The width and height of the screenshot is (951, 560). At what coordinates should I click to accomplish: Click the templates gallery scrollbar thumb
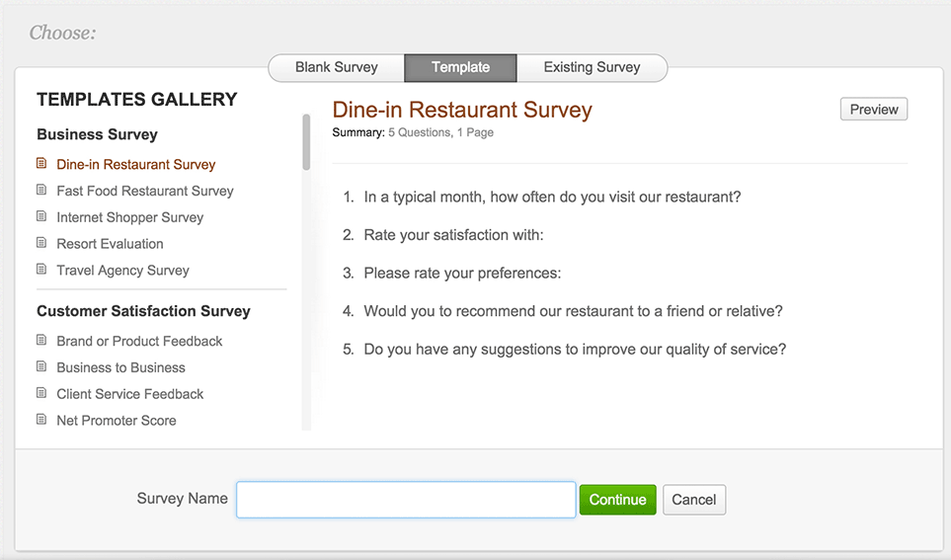[x=306, y=142]
